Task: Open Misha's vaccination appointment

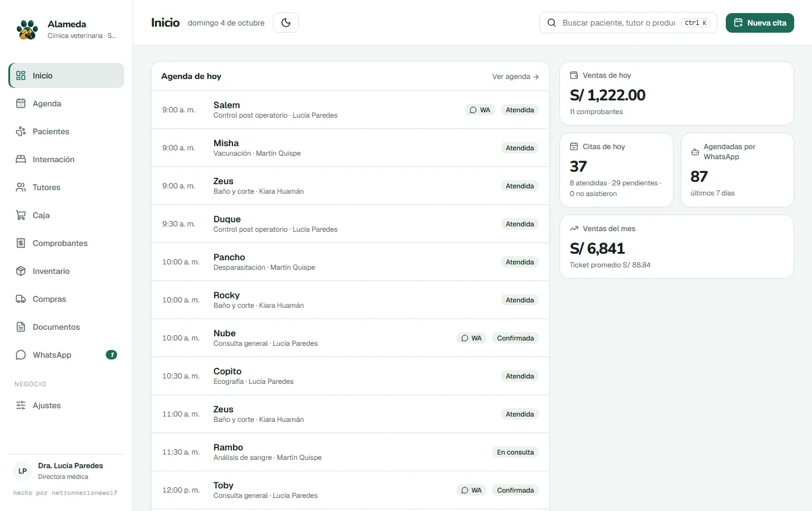Action: [x=350, y=148]
